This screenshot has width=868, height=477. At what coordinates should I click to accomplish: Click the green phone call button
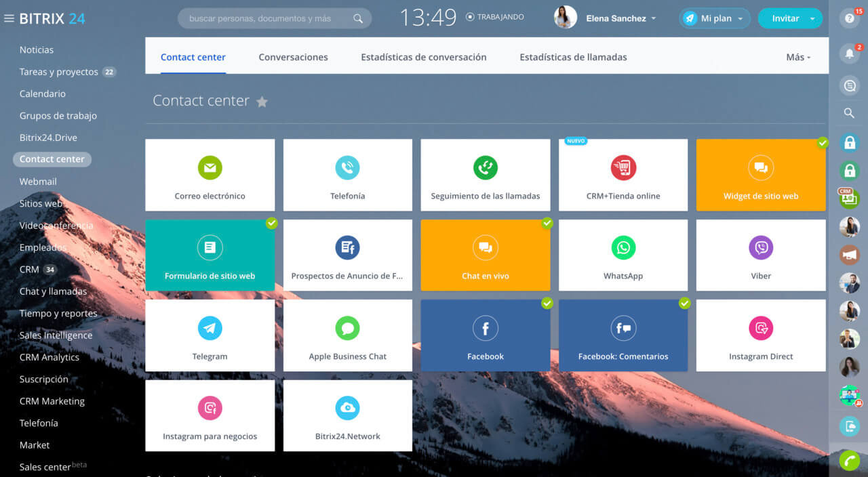[848, 461]
